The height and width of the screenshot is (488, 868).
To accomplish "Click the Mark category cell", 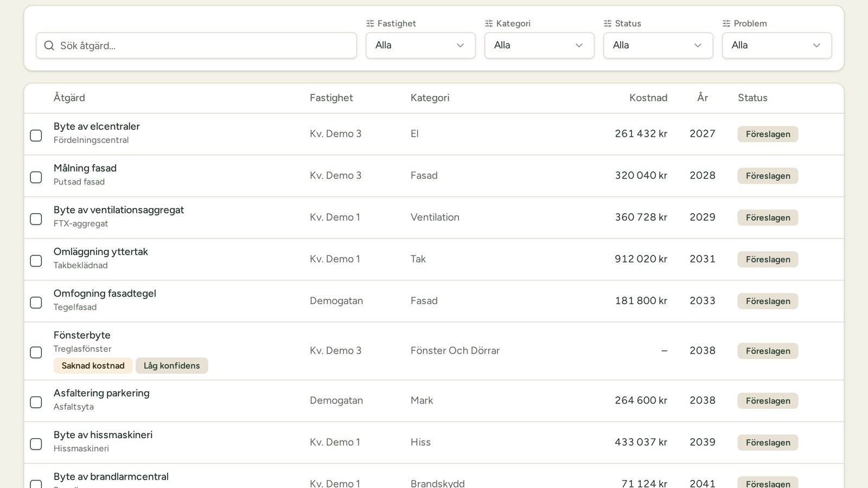I will point(422,400).
